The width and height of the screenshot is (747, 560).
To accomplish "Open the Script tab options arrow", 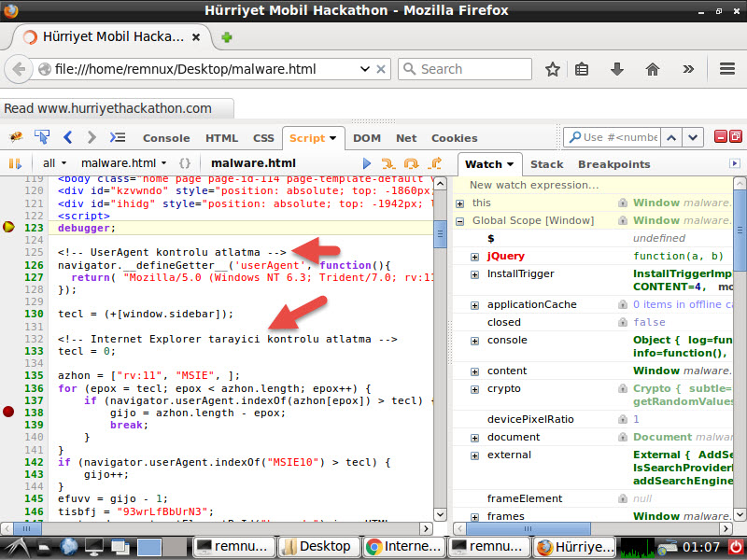I will [333, 138].
